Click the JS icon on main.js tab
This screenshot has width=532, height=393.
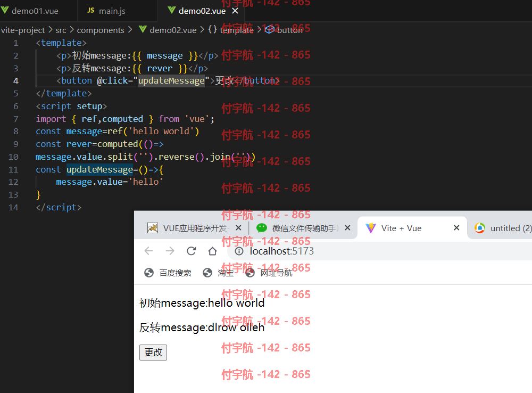click(90, 10)
